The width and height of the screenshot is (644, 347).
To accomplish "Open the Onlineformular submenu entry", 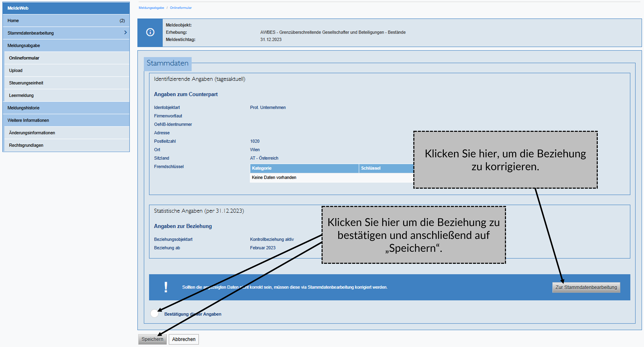I will (x=24, y=58).
